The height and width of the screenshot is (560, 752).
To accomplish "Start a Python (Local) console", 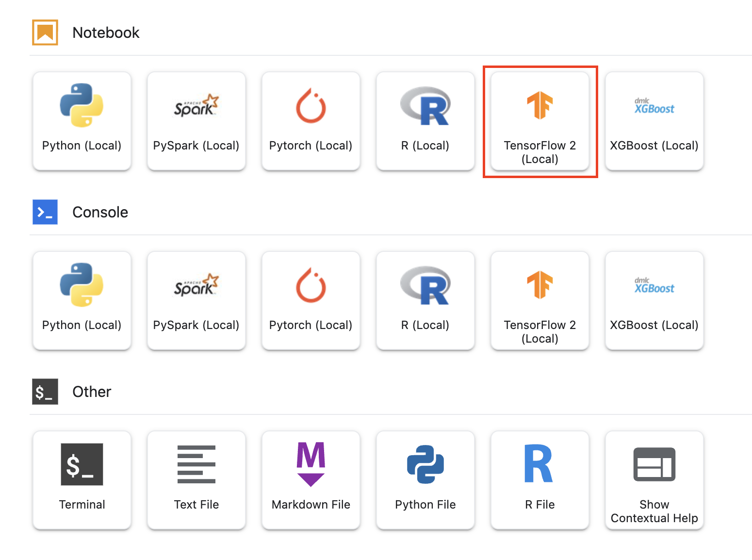I will [x=82, y=301].
